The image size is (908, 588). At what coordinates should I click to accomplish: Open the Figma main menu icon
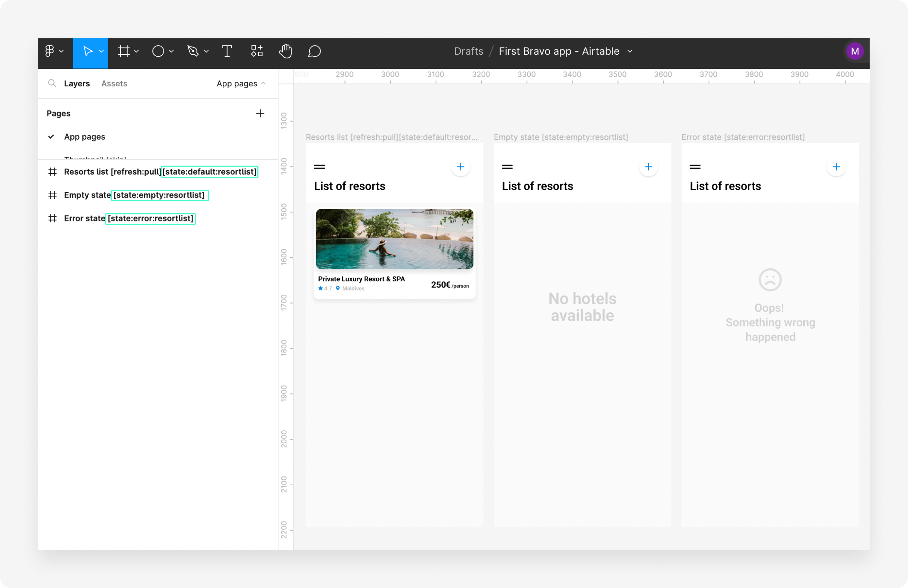(x=50, y=51)
